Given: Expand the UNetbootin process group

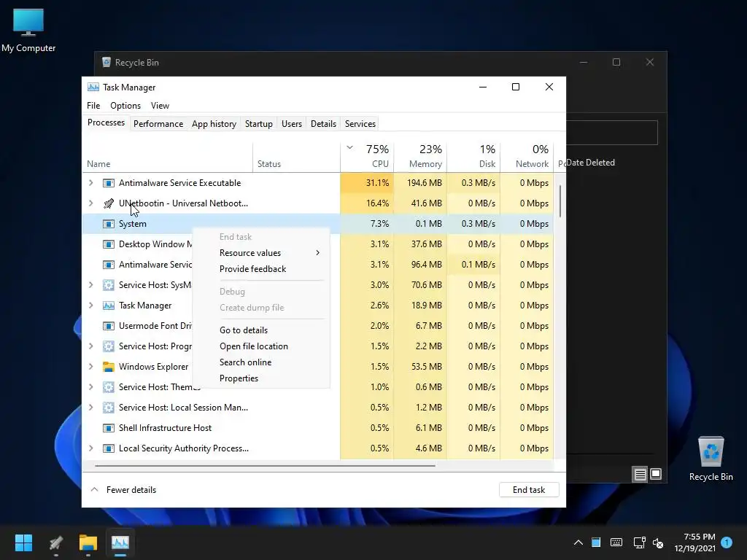Looking at the screenshot, I should coord(90,203).
